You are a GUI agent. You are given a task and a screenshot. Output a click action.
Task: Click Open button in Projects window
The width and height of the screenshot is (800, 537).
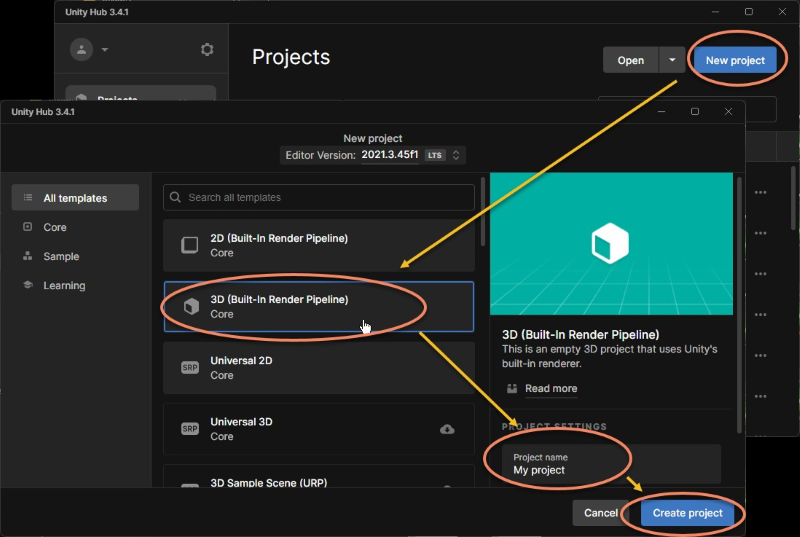631,60
